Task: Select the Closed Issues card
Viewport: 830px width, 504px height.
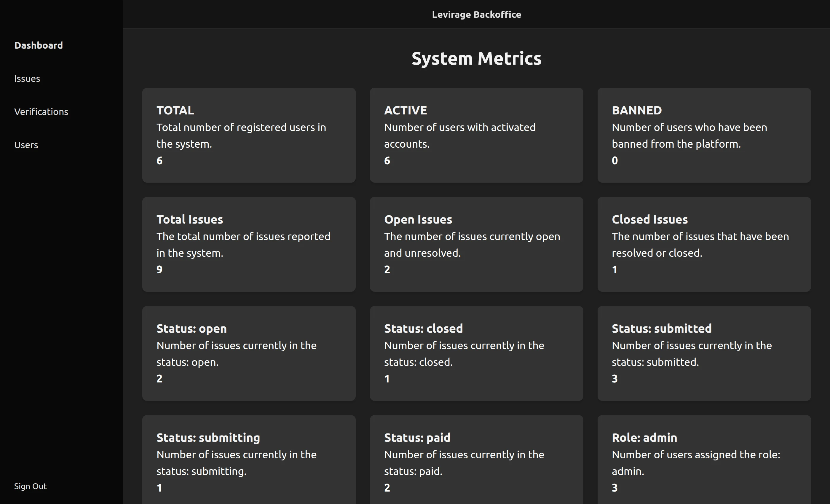Action: [704, 244]
